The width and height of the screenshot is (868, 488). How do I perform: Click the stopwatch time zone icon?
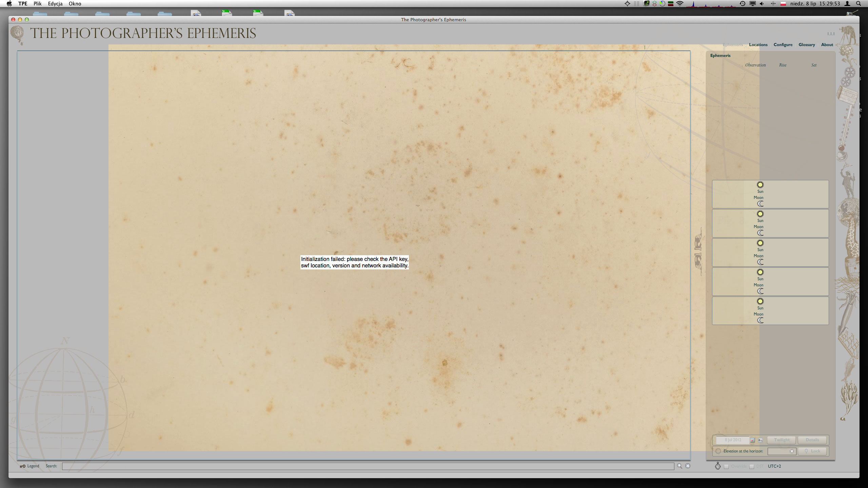pos(718,466)
